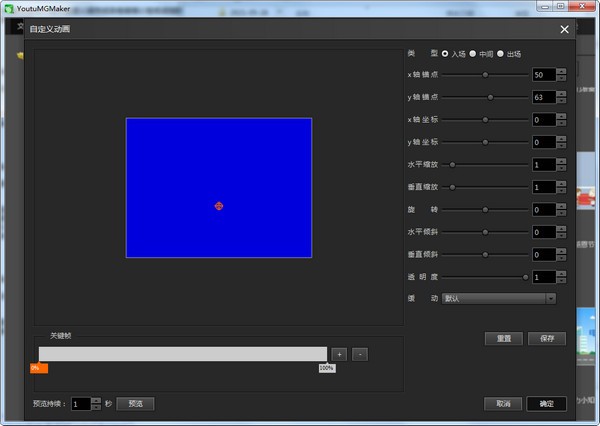Click the red anchor point crosshair
The height and width of the screenshot is (426, 600).
tap(219, 206)
